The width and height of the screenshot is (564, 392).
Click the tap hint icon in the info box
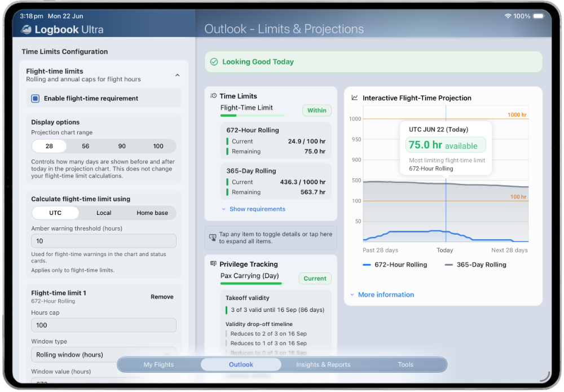tap(213, 237)
